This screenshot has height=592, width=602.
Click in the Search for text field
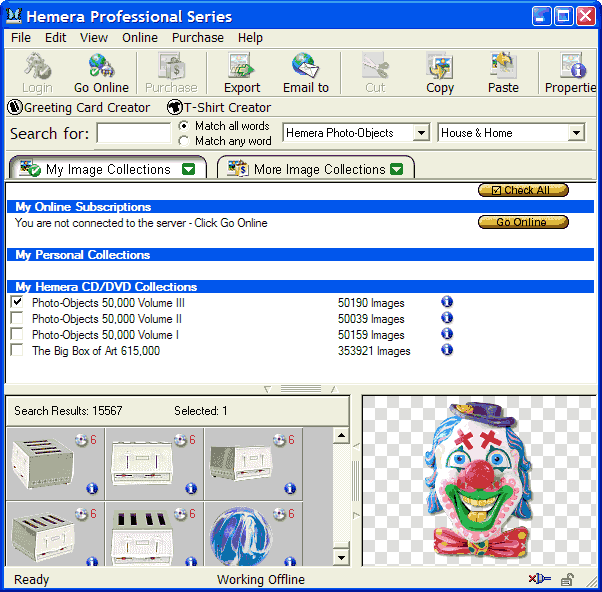click(x=134, y=133)
